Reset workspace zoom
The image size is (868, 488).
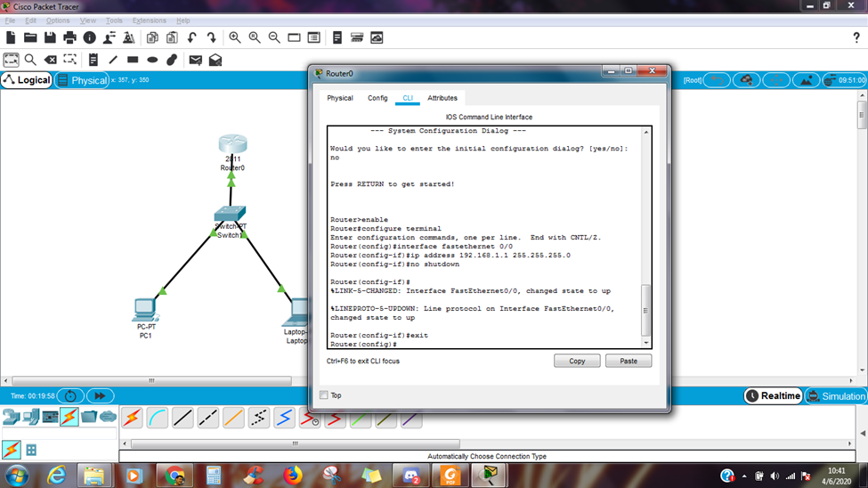point(255,37)
